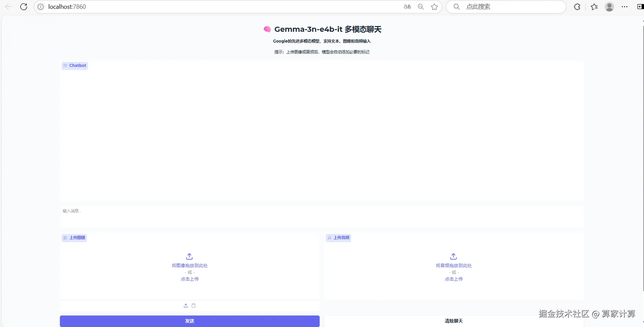The image size is (644, 327).
Task: Focus the 输入消息 message text box
Action: pos(322,216)
